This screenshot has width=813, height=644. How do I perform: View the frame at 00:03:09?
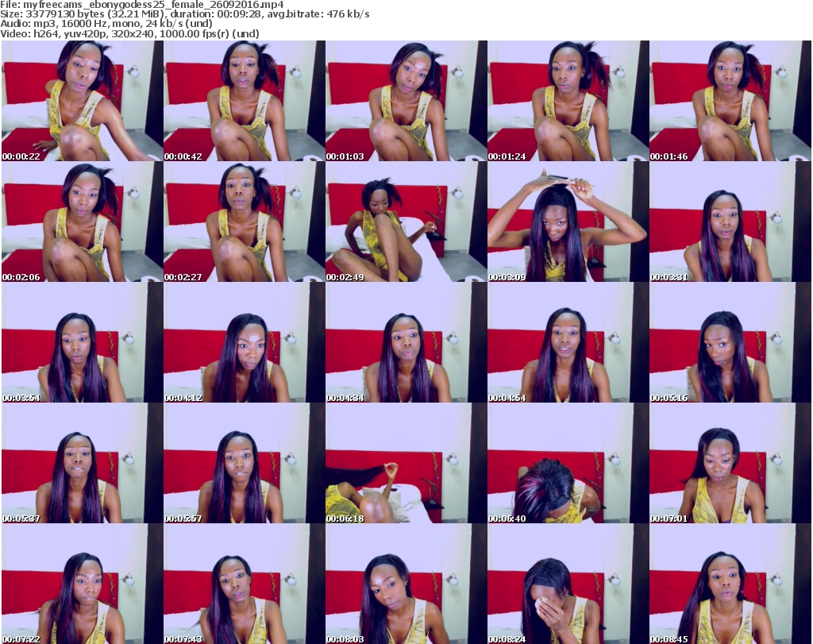568,222
